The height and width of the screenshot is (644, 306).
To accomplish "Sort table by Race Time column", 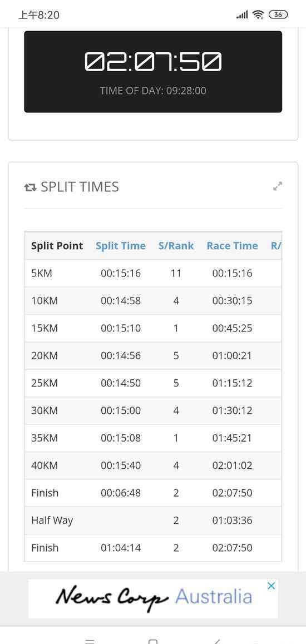I will point(233,246).
